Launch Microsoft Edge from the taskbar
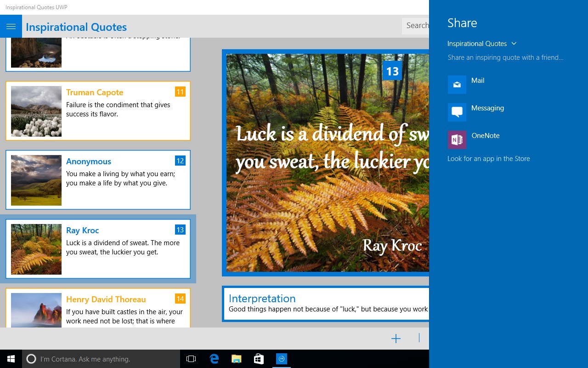Viewport: 588px width, 368px height. click(214, 359)
